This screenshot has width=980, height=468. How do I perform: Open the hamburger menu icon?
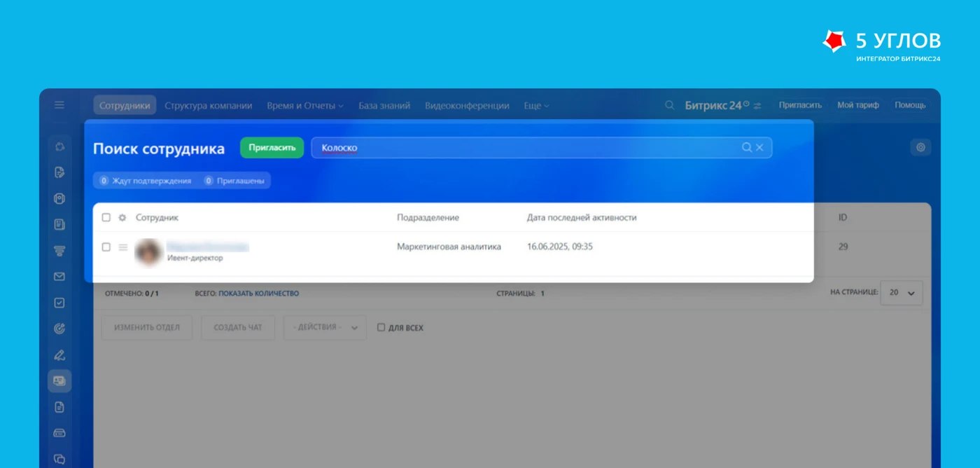[x=59, y=105]
